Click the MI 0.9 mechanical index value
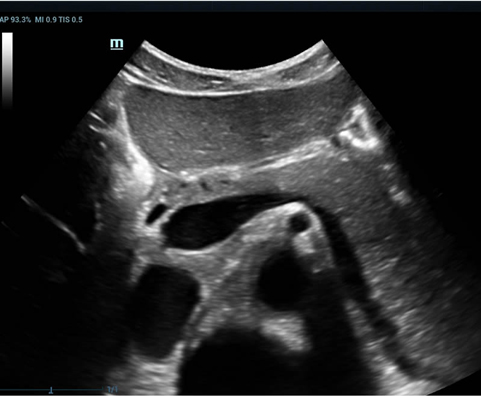 click(x=46, y=20)
